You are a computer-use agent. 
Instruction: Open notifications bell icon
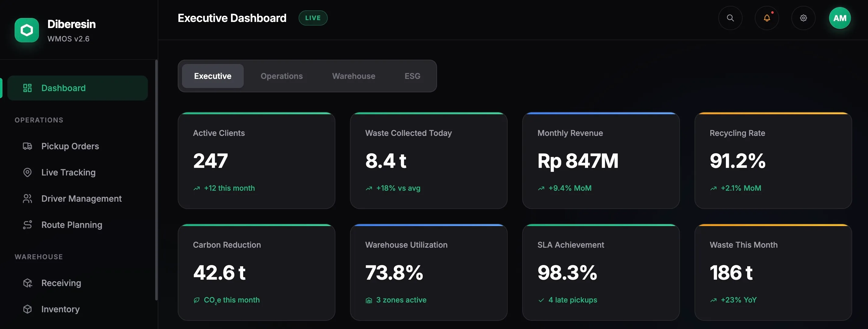pos(767,18)
